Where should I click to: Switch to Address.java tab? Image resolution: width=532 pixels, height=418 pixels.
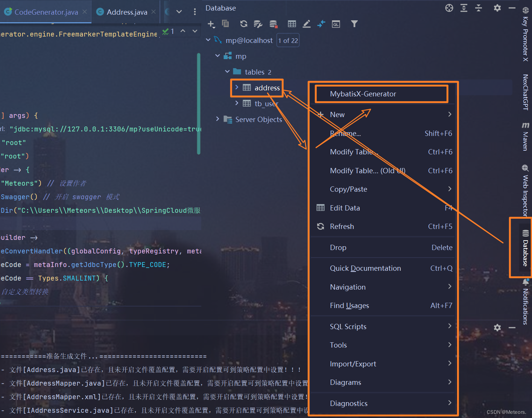pos(126,12)
